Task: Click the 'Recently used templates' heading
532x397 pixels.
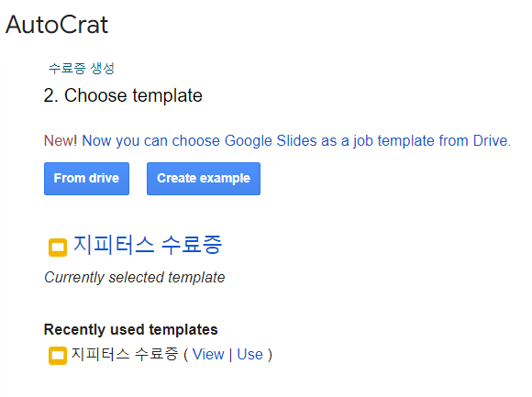Action: (x=130, y=329)
